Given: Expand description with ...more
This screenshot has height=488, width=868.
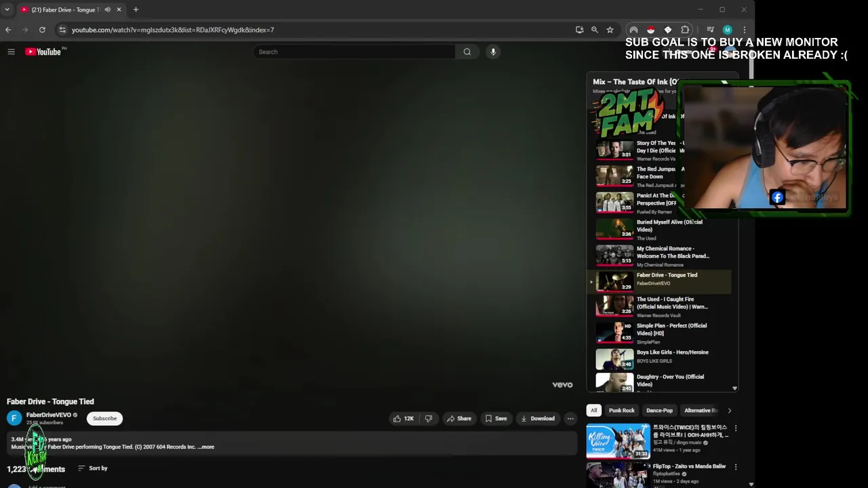Looking at the screenshot, I should coord(206,447).
